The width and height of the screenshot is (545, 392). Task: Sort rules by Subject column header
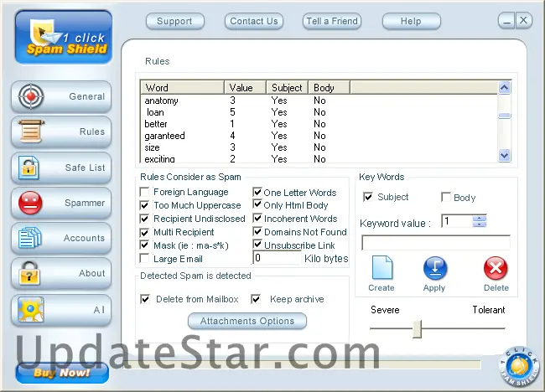287,87
